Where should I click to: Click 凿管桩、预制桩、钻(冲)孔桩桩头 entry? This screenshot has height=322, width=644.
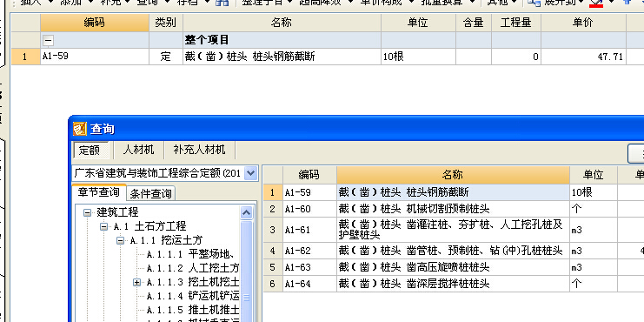pyautogui.click(x=453, y=251)
